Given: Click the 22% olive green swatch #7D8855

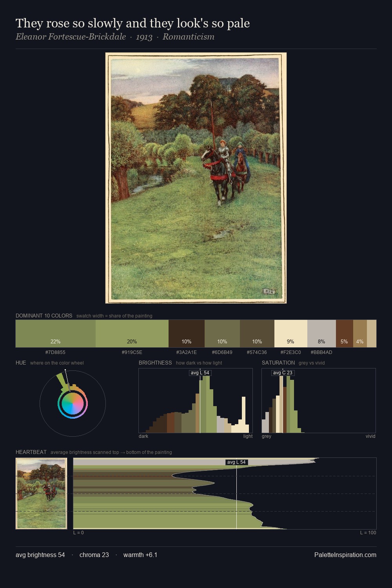Looking at the screenshot, I should pyautogui.click(x=56, y=334).
